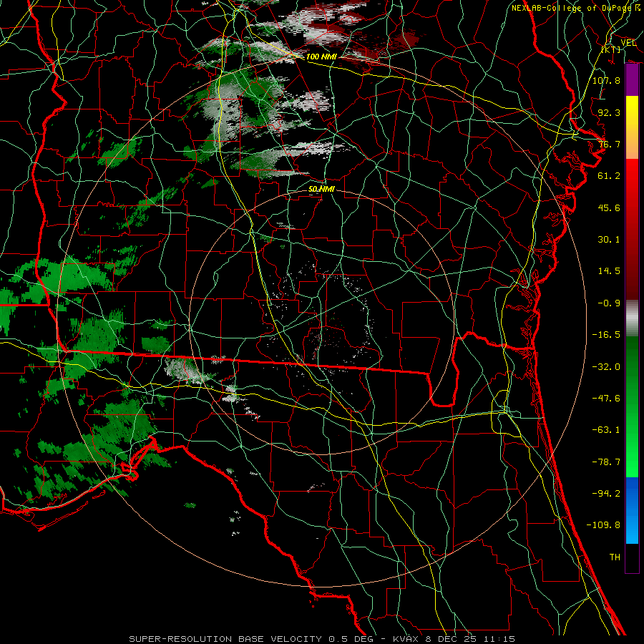Click the -0.9 legend value
Screen dimensions: 644x644
coord(609,303)
